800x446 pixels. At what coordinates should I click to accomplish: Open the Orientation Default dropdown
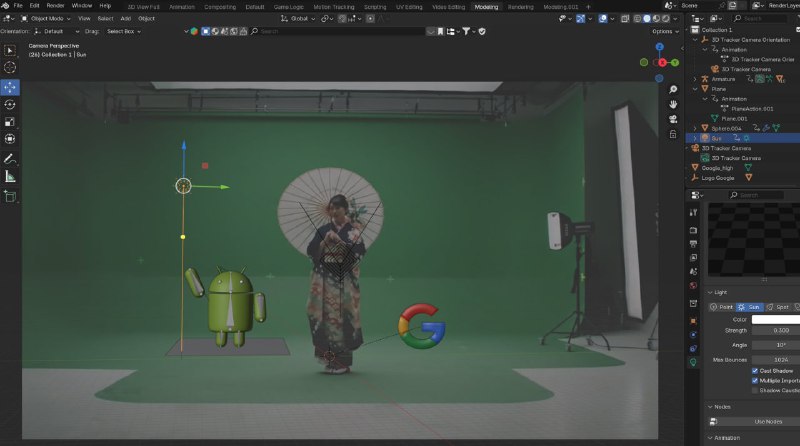[x=57, y=31]
